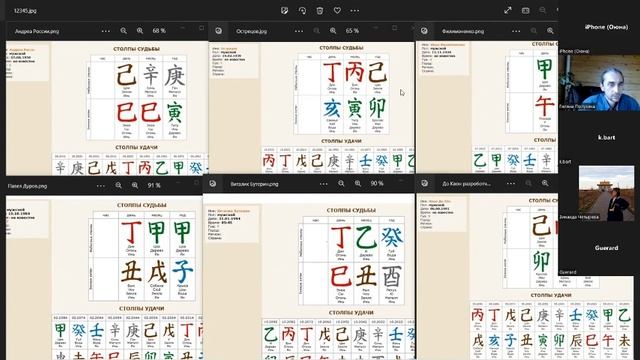Click Photos app icon beside Острецов.jpg title
This screenshot has width=640, height=360.
[x=219, y=31]
